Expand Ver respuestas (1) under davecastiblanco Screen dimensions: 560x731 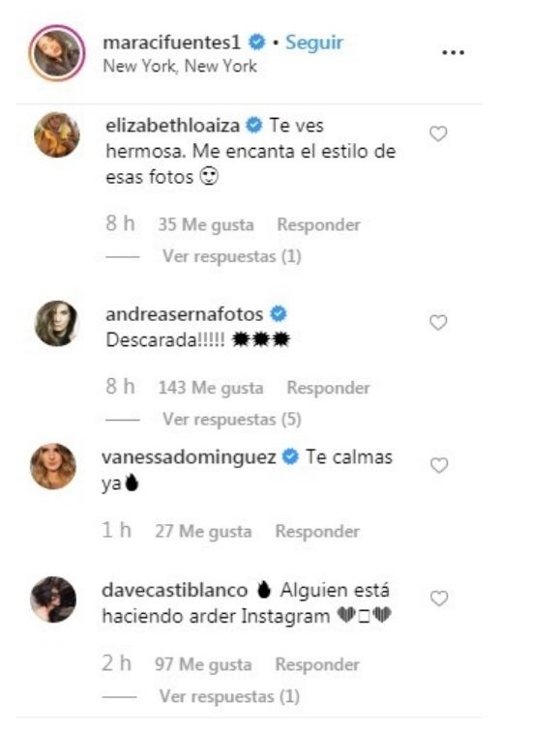coord(229,696)
